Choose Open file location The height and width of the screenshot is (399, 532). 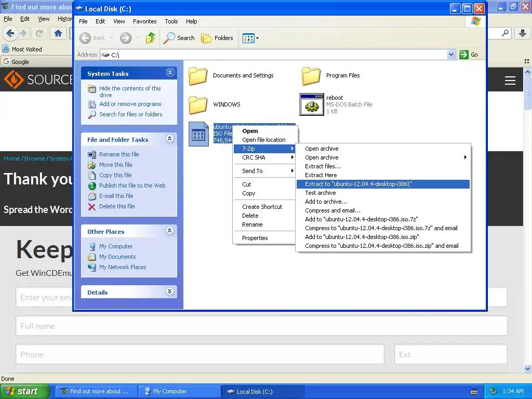264,140
